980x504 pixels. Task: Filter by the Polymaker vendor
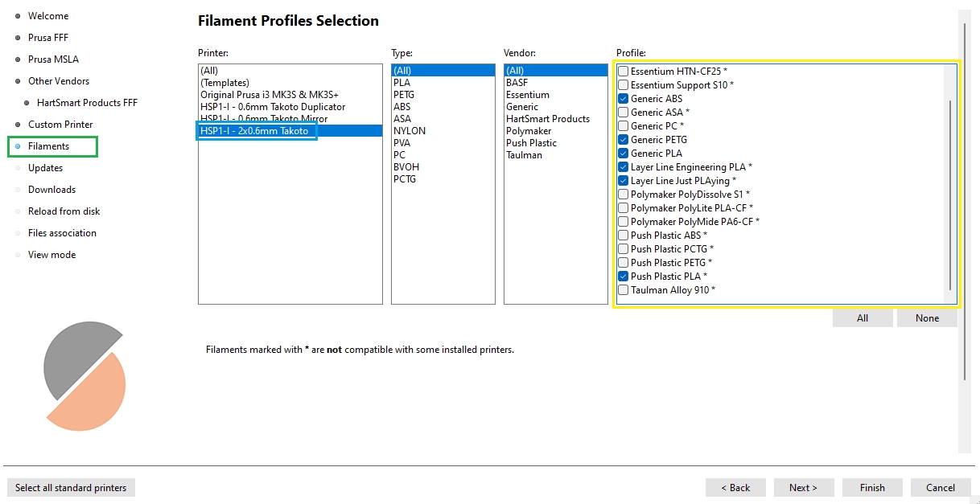529,131
